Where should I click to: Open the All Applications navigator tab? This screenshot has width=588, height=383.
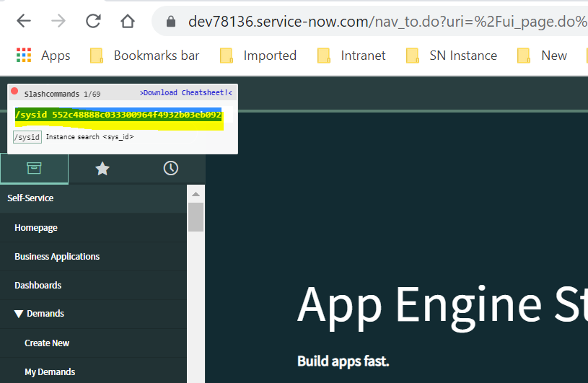34,168
